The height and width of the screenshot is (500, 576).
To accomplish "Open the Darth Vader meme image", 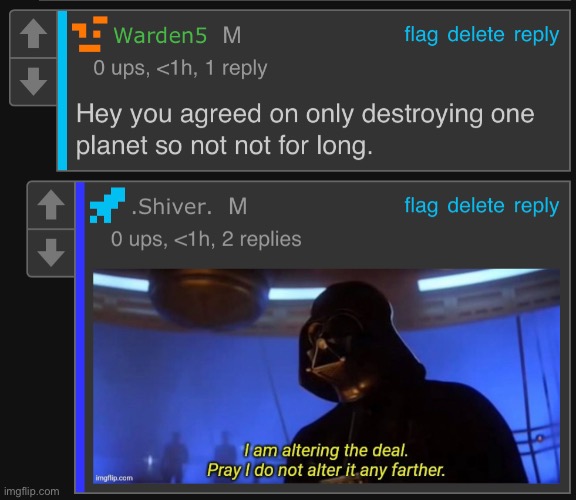I will [326, 377].
